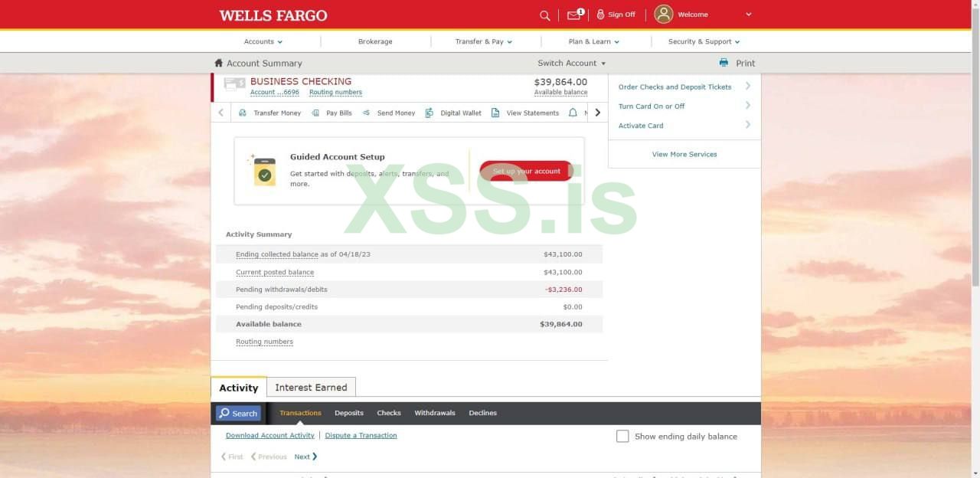
Task: Expand Turn Card On or Off chevron
Action: tap(748, 106)
